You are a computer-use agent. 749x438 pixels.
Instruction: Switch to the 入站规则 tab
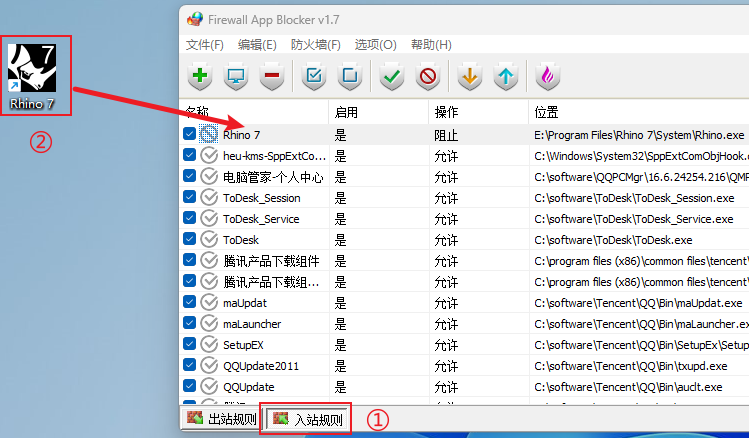[x=307, y=419]
